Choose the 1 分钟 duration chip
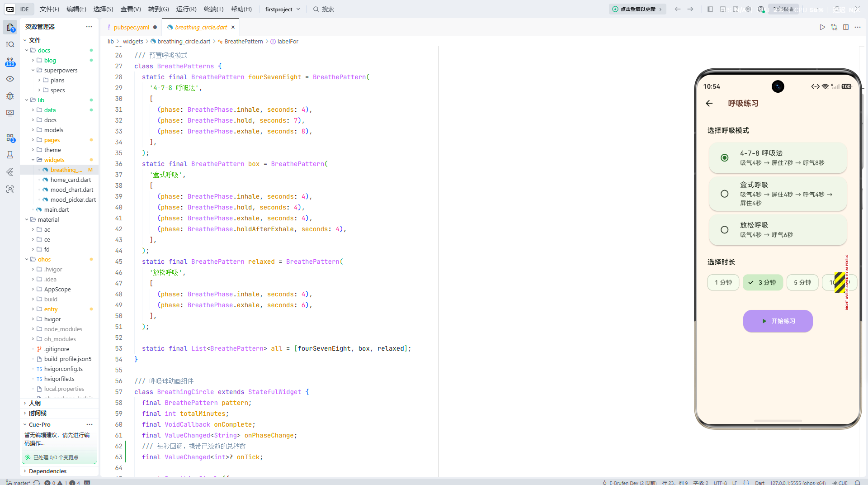Viewport: 868px width, 485px height. [723, 282]
